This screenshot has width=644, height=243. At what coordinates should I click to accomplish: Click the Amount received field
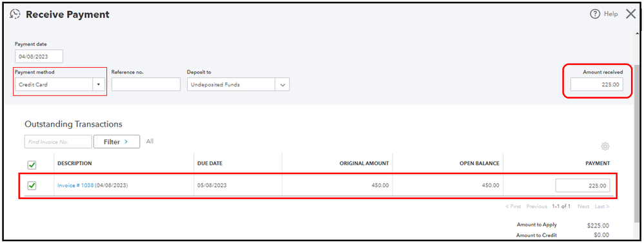[596, 84]
